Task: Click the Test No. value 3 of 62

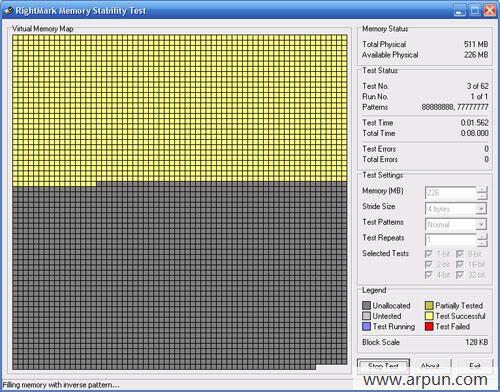Action: tap(477, 86)
